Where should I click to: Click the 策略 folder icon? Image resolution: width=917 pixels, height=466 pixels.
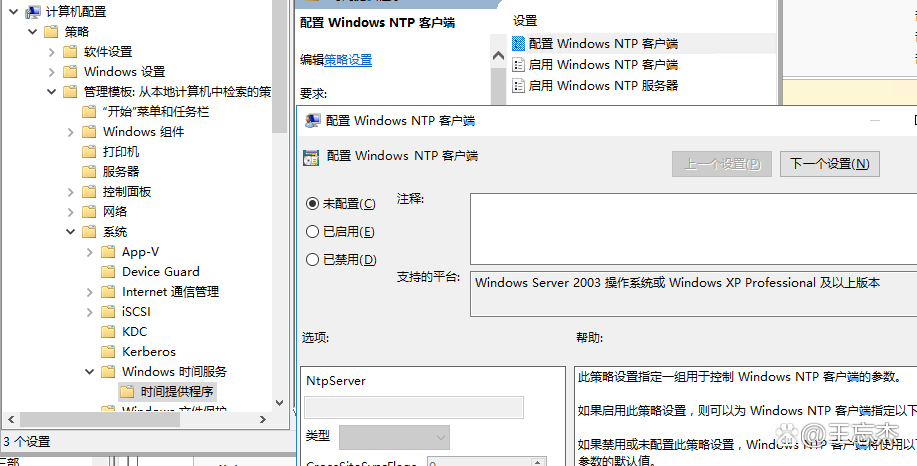pyautogui.click(x=51, y=31)
